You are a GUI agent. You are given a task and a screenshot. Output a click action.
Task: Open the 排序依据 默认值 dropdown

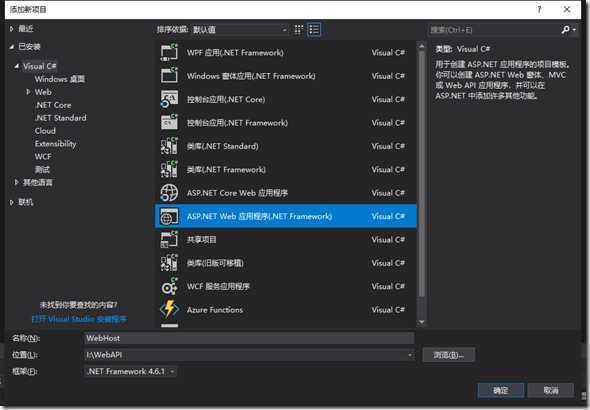point(240,30)
